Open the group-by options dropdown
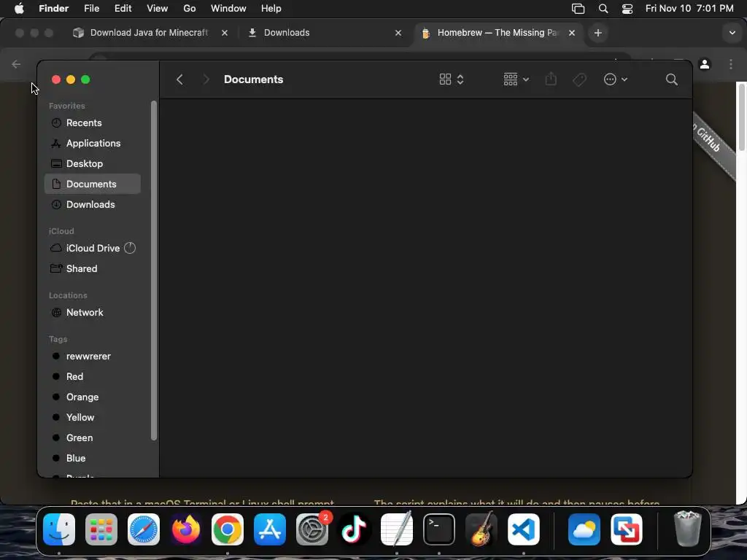 (x=516, y=79)
